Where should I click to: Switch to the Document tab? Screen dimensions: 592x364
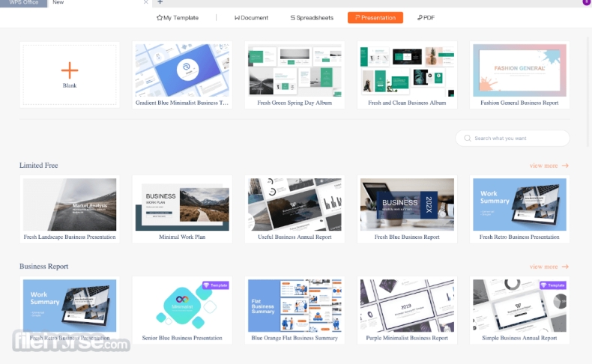251,17
